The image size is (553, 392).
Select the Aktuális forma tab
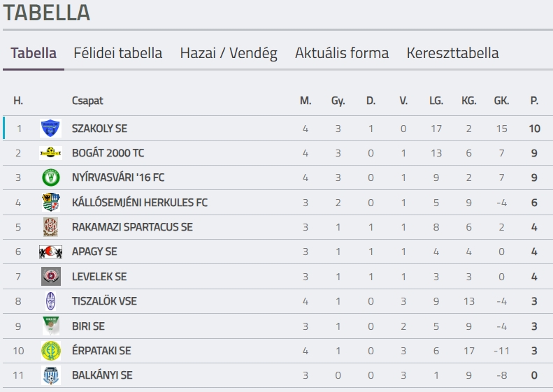click(x=342, y=53)
